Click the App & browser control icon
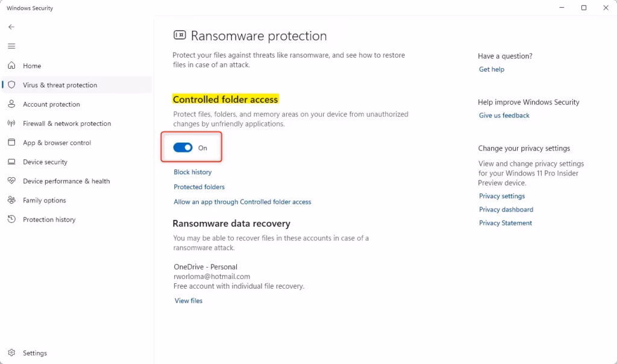Screen dimensions: 617x364 [x=11, y=143]
